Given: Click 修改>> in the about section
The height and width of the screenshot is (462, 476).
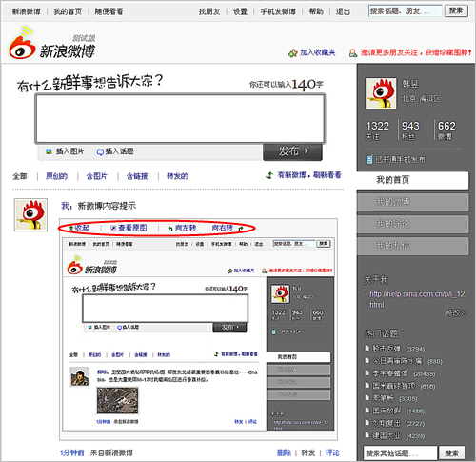Looking at the screenshot, I should 456,313.
